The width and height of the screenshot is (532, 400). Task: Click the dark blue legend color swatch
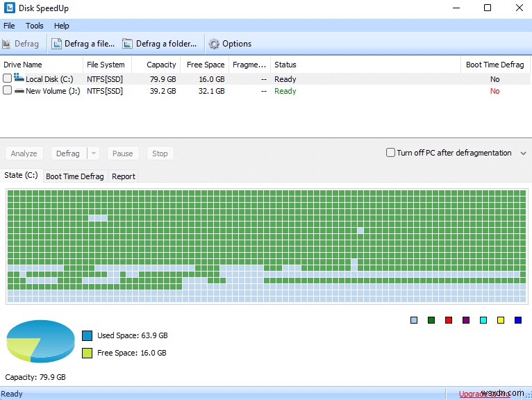[517, 320]
